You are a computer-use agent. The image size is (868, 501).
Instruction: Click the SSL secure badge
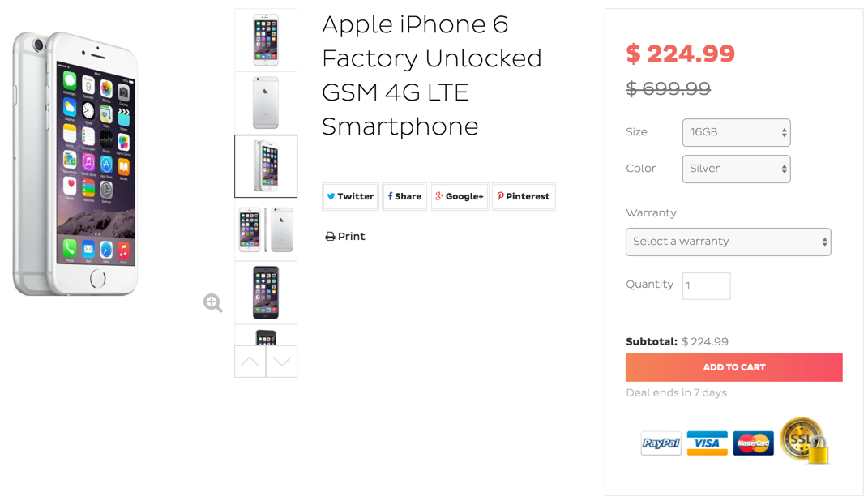click(804, 440)
